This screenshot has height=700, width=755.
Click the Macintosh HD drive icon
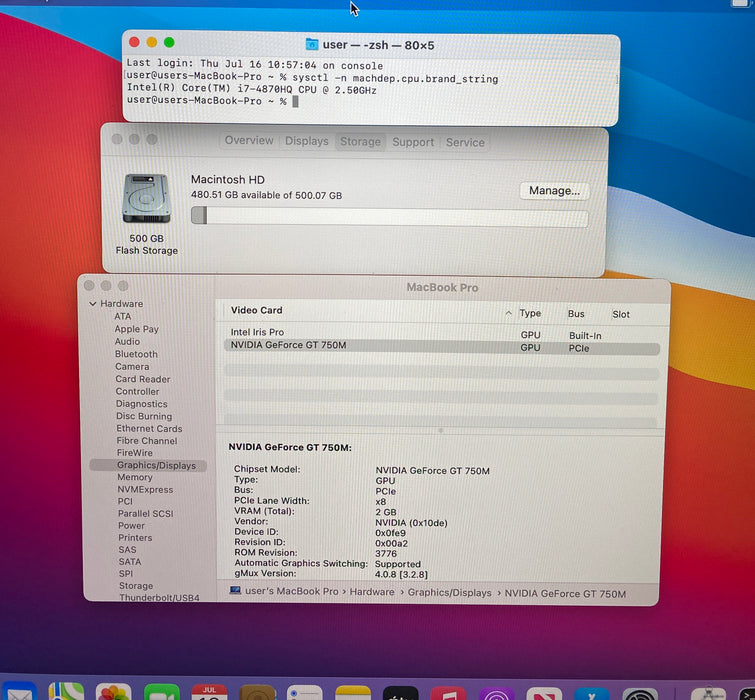(146, 198)
